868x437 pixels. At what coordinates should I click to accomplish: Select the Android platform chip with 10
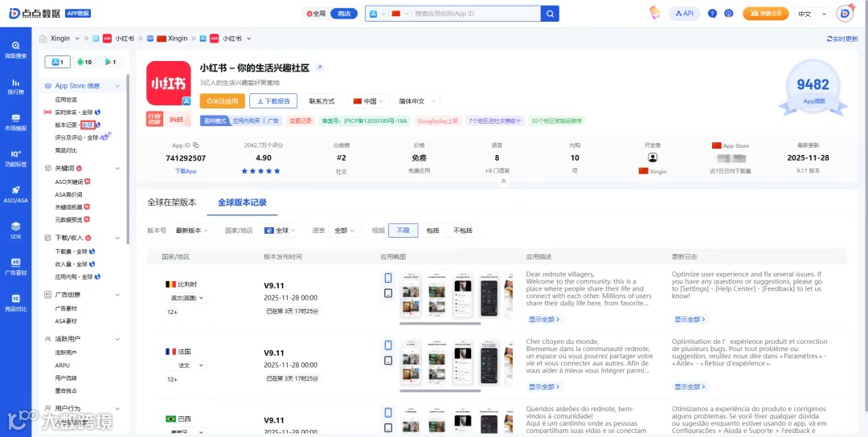84,62
